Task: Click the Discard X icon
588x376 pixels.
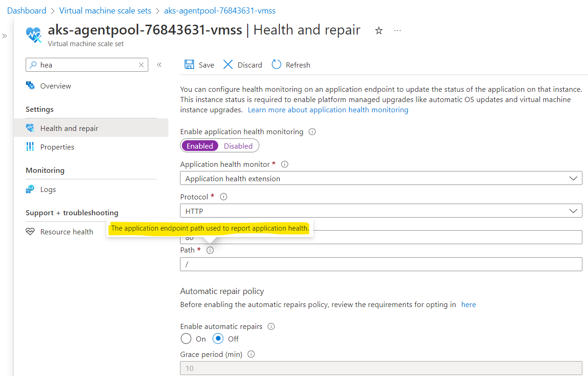Action: 228,65
